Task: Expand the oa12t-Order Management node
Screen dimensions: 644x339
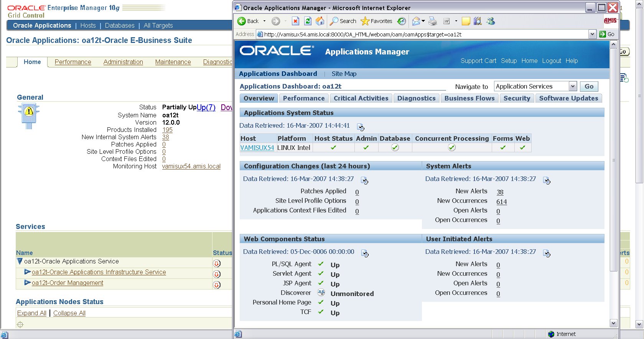Action: tap(27, 283)
